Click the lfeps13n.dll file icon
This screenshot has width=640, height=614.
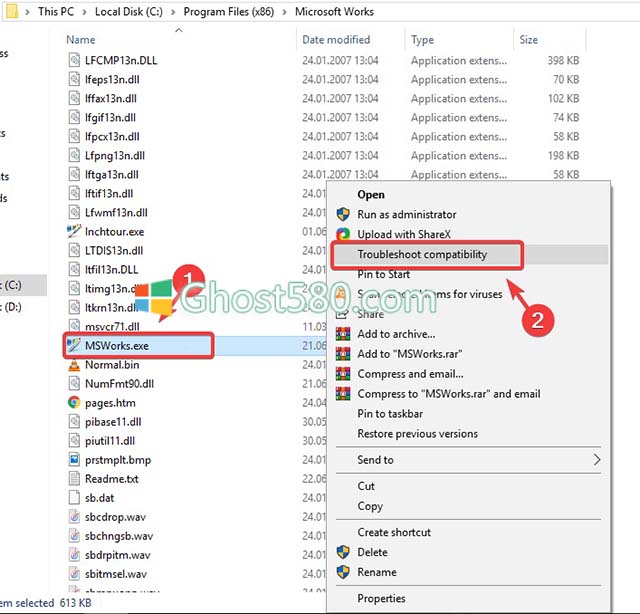pyautogui.click(x=74, y=79)
